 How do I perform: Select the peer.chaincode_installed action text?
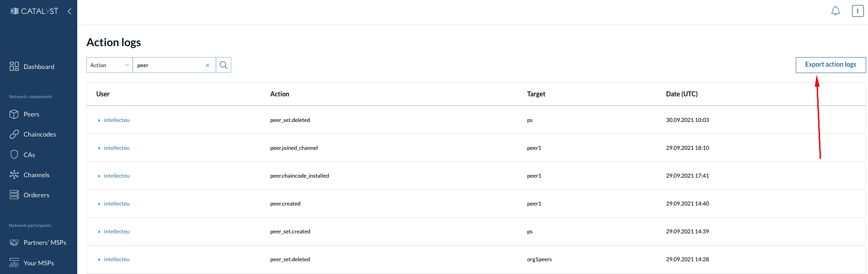[x=299, y=176]
